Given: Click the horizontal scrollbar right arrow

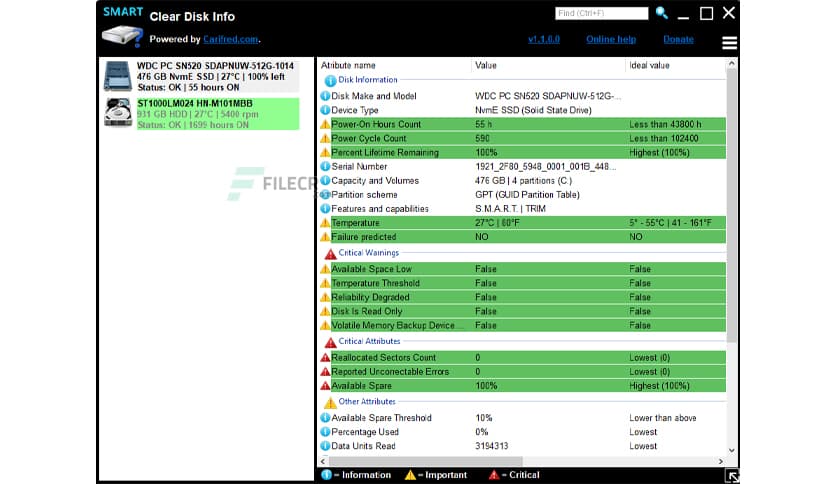Looking at the screenshot, I should click(721, 461).
